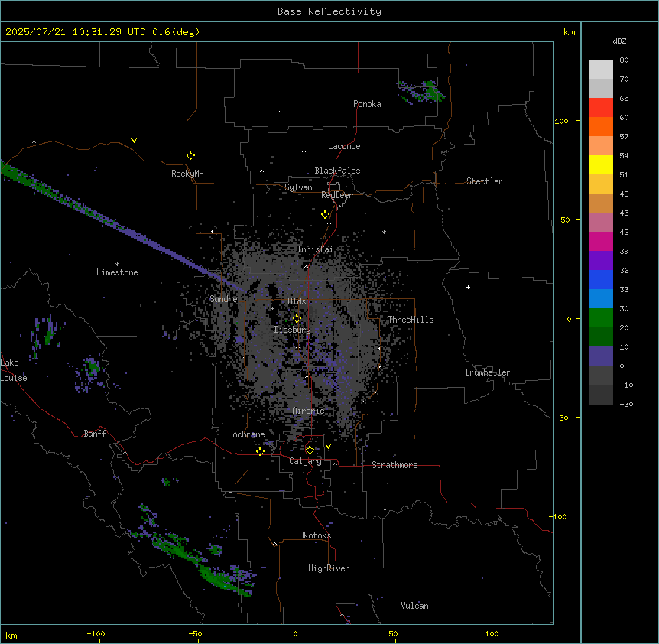The height and width of the screenshot is (644, 659).
Task: Click the Didsbury city label
Action: click(293, 330)
